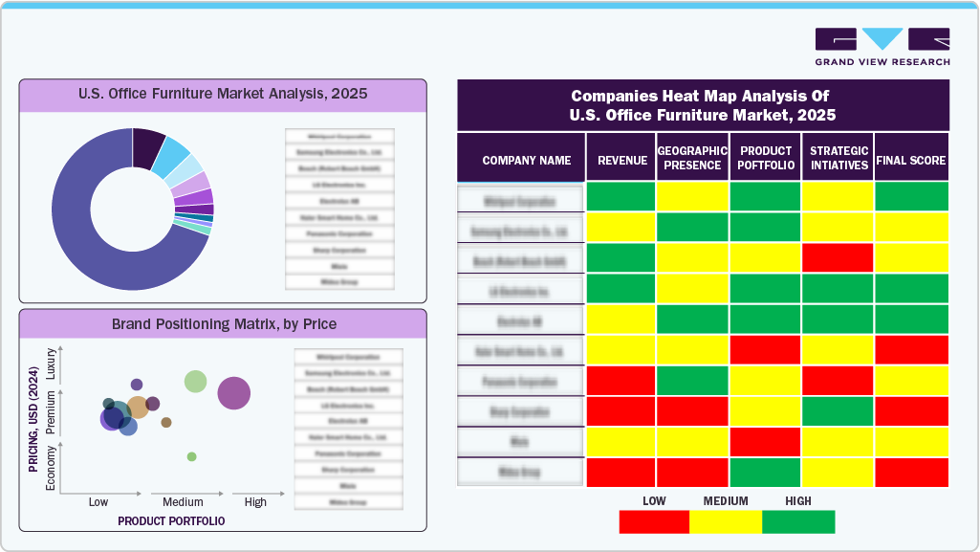This screenshot has height=552, width=980.
Task: Select the GEOGRAPHIC PRESENCE column header
Action: click(x=693, y=158)
